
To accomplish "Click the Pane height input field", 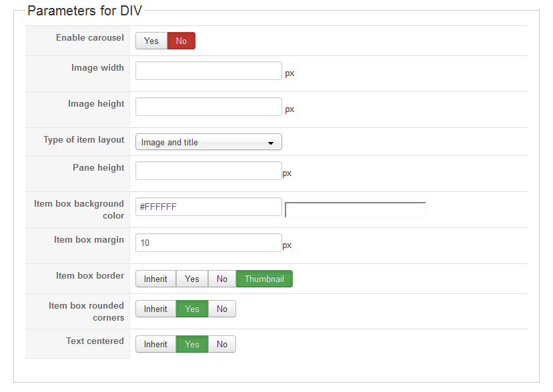I will 208,171.
